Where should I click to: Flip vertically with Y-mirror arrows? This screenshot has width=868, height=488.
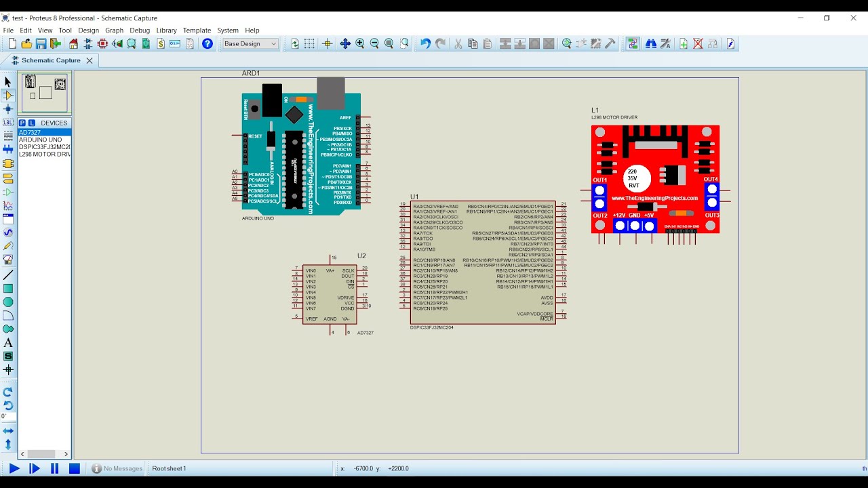click(8, 445)
